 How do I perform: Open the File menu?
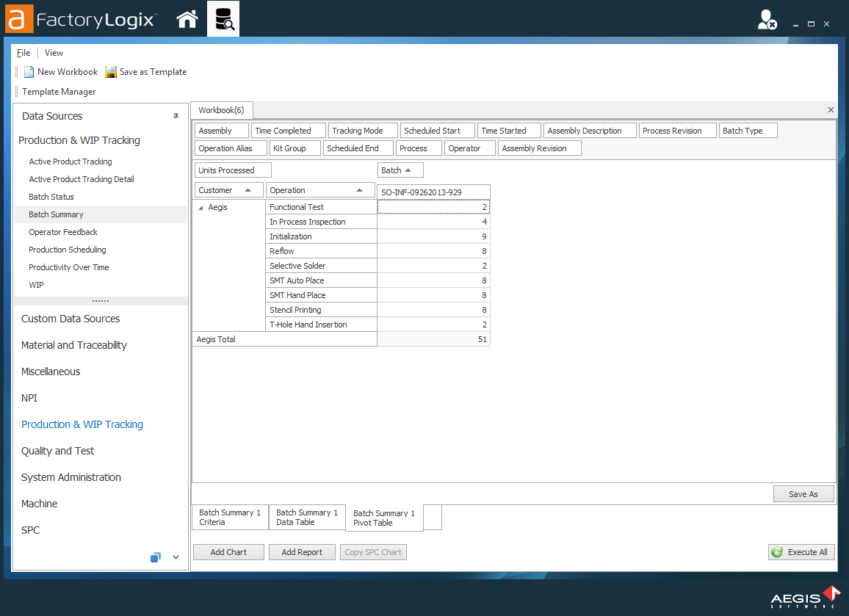tap(23, 52)
